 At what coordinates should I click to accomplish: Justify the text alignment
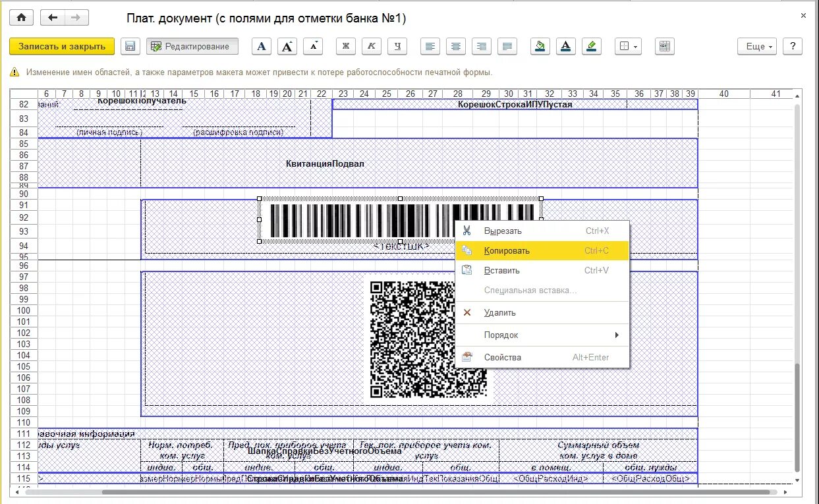click(507, 46)
